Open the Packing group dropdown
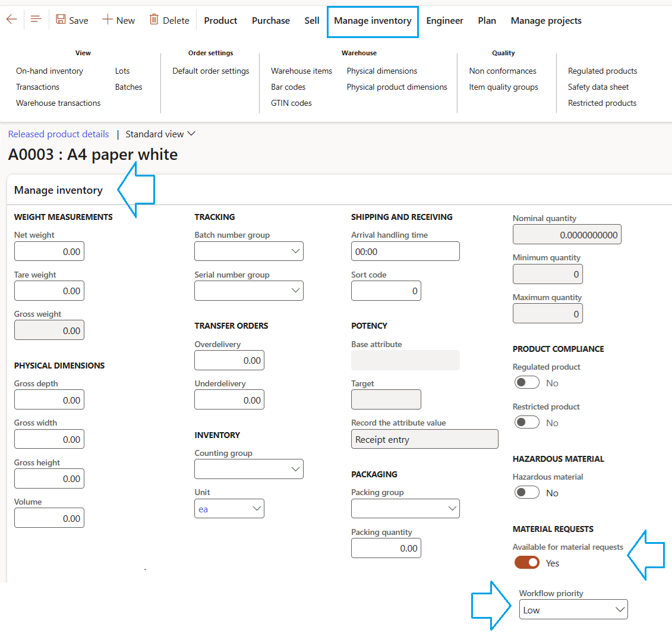672x633 pixels. click(x=452, y=509)
